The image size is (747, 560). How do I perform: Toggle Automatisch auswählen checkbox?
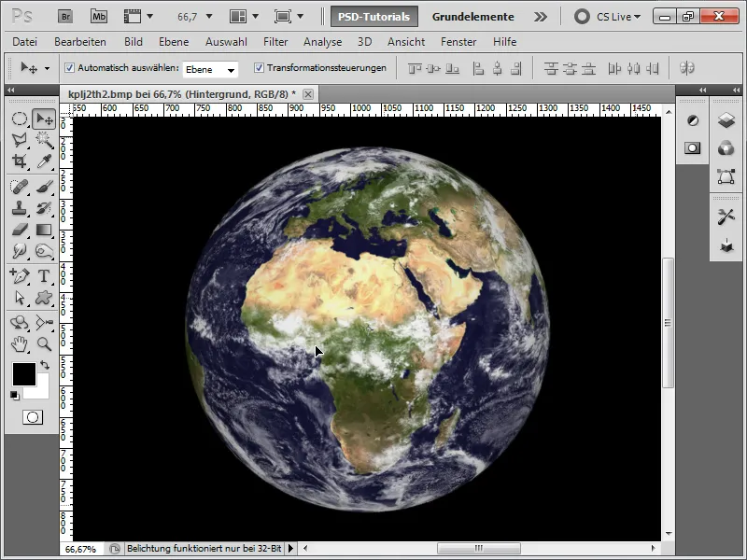[x=69, y=67]
